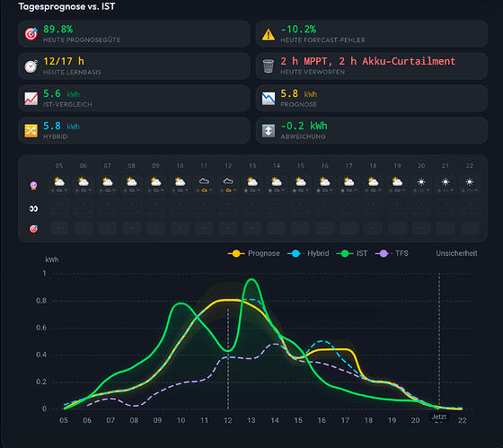Select the sunny weather icon for hour 21
The height and width of the screenshot is (448, 503).
(446, 182)
